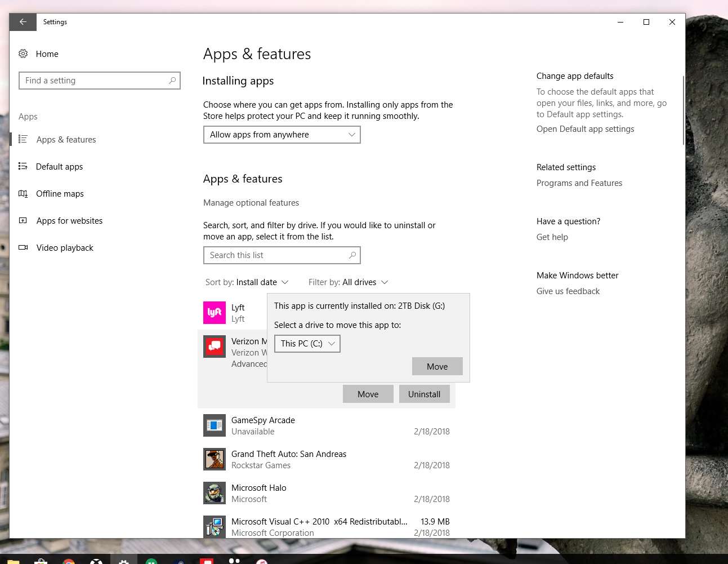The image size is (728, 564).
Task: Select Microsoft Visual C++ 2010 x64 Redistributable row
Action: click(x=327, y=527)
